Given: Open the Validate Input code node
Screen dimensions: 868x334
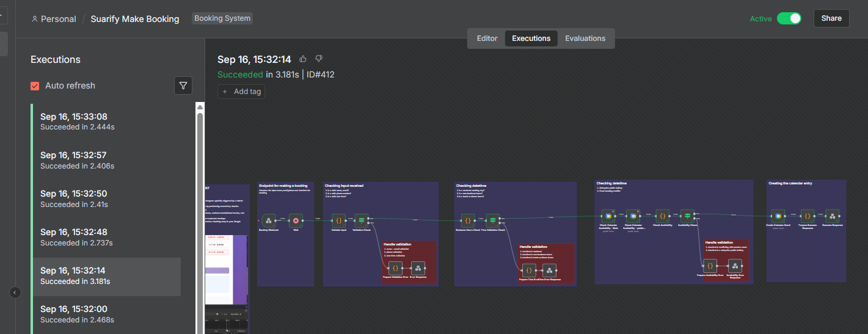Looking at the screenshot, I should tap(338, 220).
